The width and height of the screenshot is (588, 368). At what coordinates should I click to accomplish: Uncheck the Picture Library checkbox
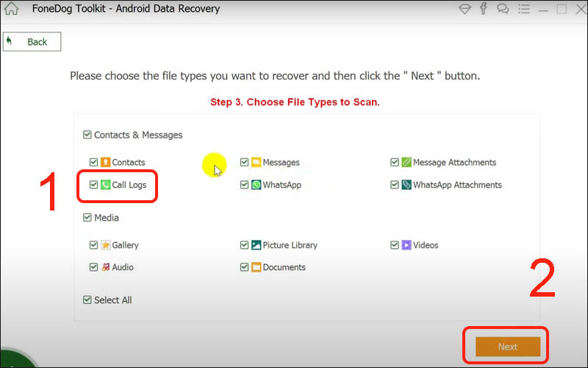244,245
